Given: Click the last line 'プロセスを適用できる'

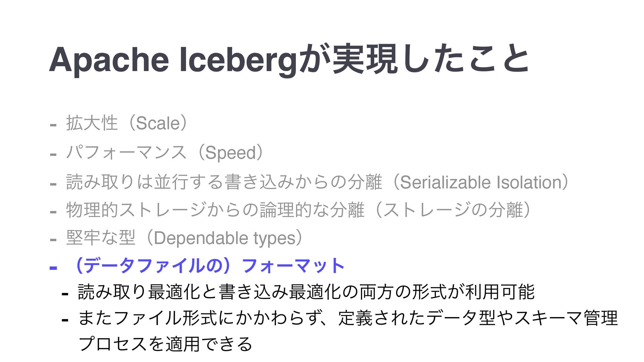Looking at the screenshot, I should point(165,344).
